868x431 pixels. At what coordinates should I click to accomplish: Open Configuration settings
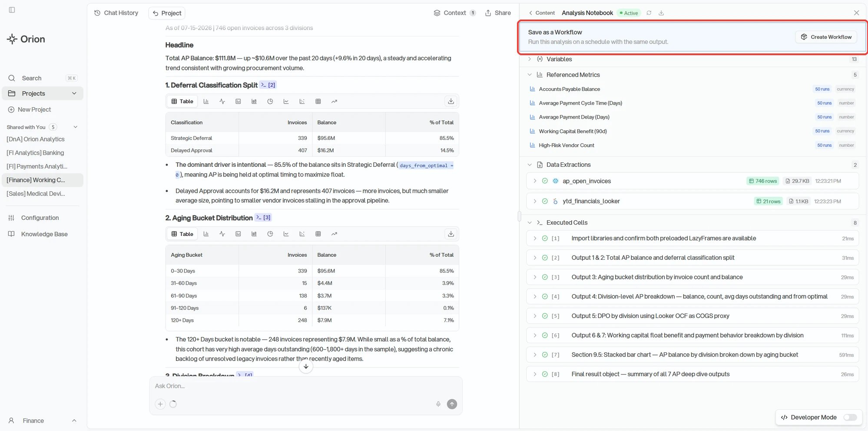pos(33,218)
